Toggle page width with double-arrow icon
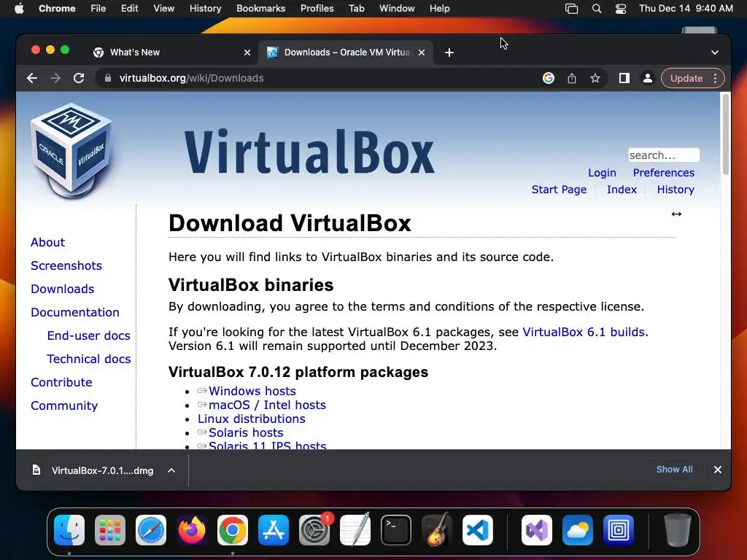Screen dimensions: 747x560 [x=676, y=214]
